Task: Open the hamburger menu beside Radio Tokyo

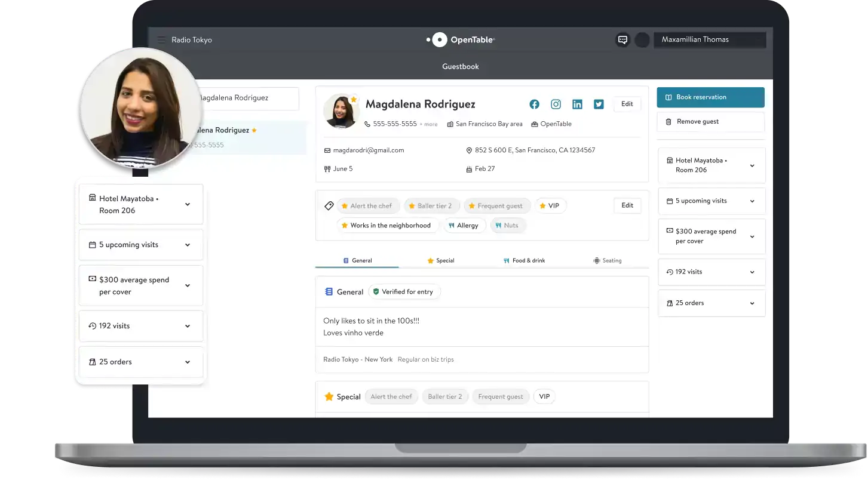Action: 161,40
